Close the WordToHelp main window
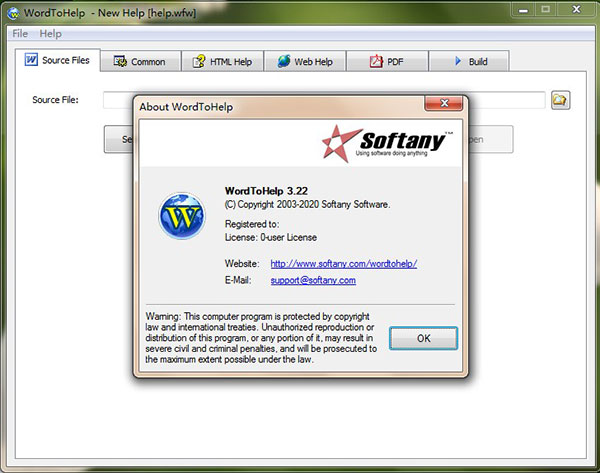The width and height of the screenshot is (600, 473). (576, 10)
